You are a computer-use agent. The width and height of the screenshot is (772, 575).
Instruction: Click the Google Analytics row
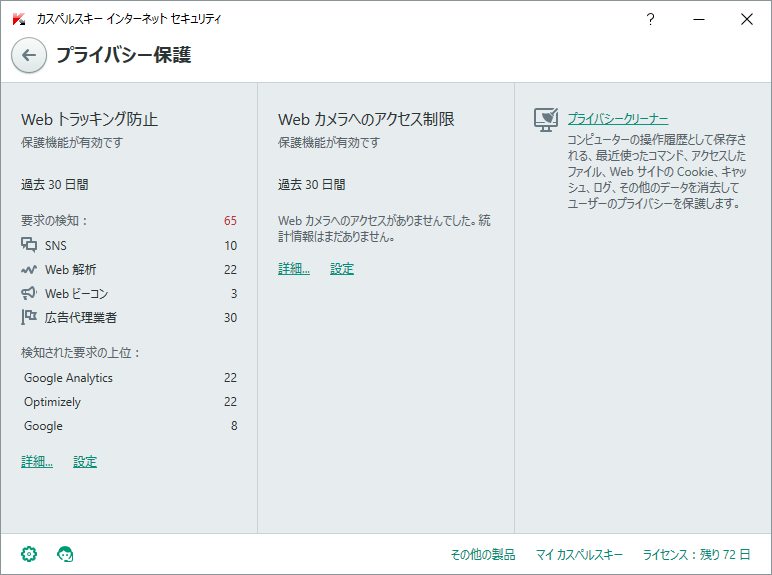[130, 378]
